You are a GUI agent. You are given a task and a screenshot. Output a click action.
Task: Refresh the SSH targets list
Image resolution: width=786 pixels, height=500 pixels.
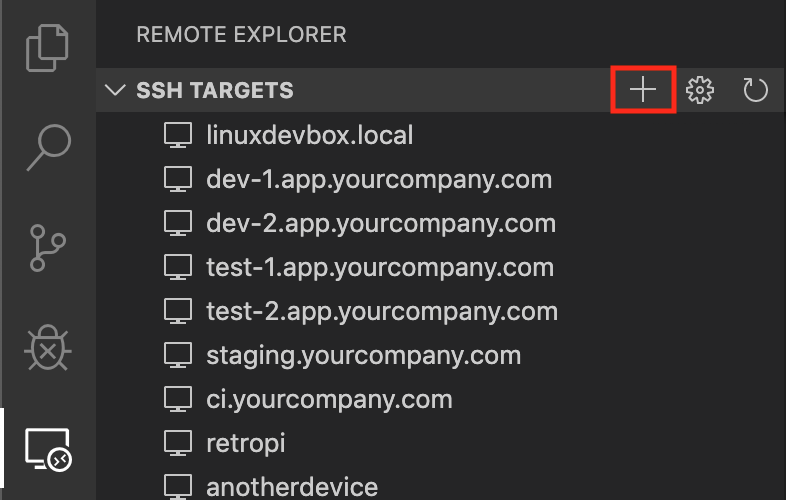click(x=755, y=90)
